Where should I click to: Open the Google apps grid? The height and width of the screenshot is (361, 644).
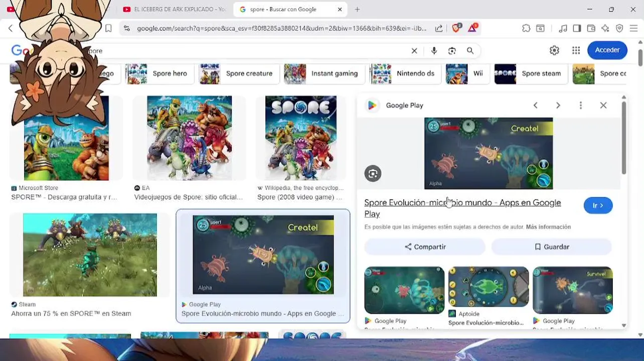pos(576,50)
